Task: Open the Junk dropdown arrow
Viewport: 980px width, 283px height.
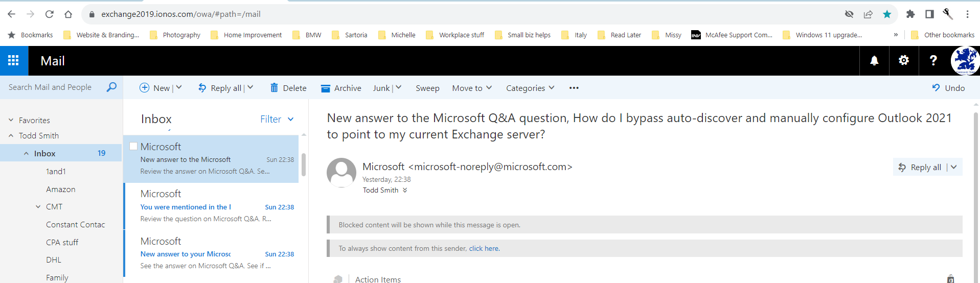Action: pos(399,88)
